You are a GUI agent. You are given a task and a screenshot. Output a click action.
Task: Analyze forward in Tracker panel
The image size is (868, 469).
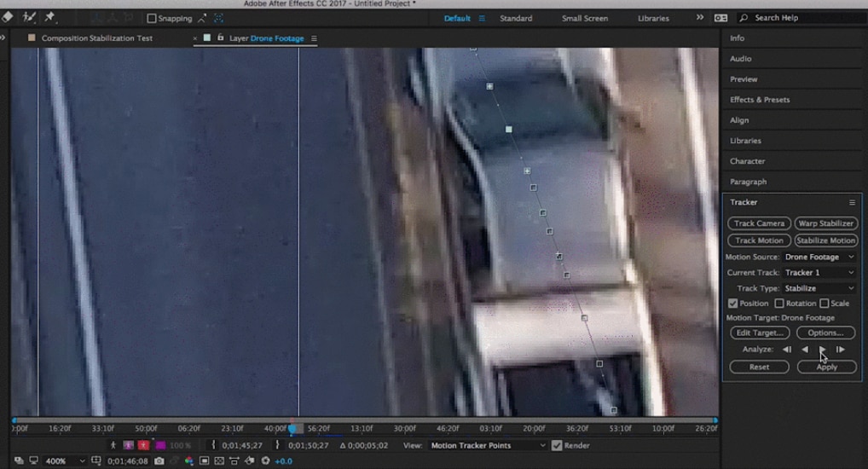[822, 350]
